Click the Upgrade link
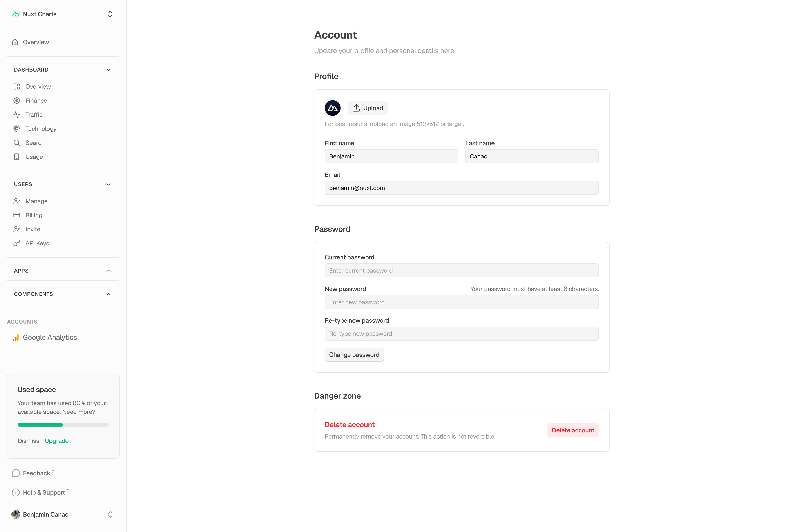This screenshot has height=532, width=797. [57, 441]
